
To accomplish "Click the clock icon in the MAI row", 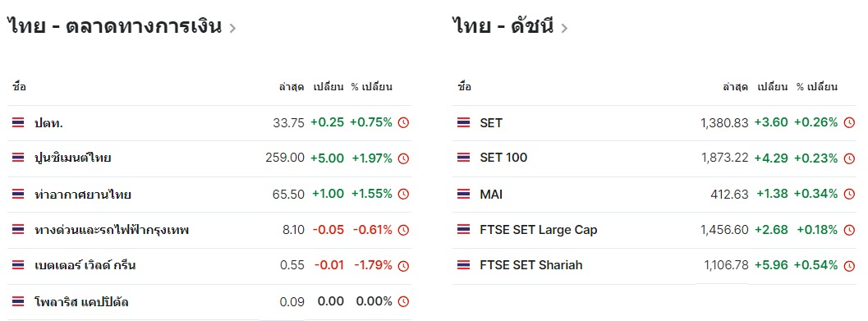I will 849,195.
